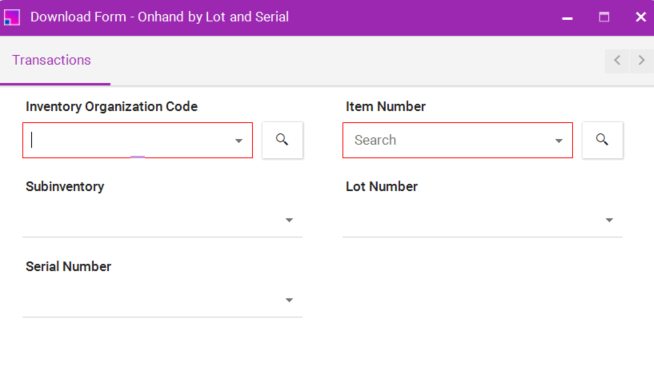Close the Download Form window

(x=641, y=17)
